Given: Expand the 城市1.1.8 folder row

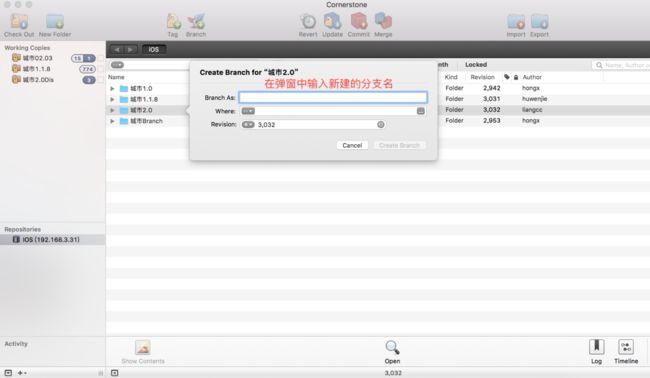Looking at the screenshot, I should (x=112, y=99).
